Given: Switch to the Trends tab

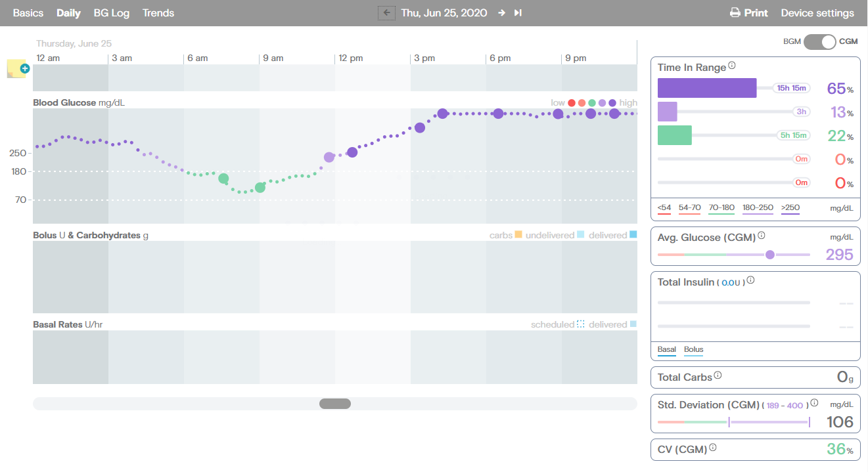Looking at the screenshot, I should point(158,13).
